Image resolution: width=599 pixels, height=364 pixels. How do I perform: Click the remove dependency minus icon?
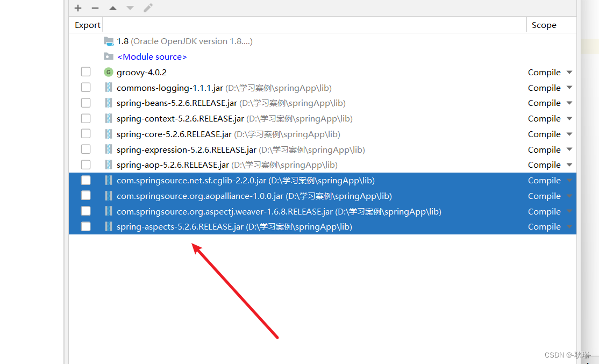pyautogui.click(x=95, y=8)
